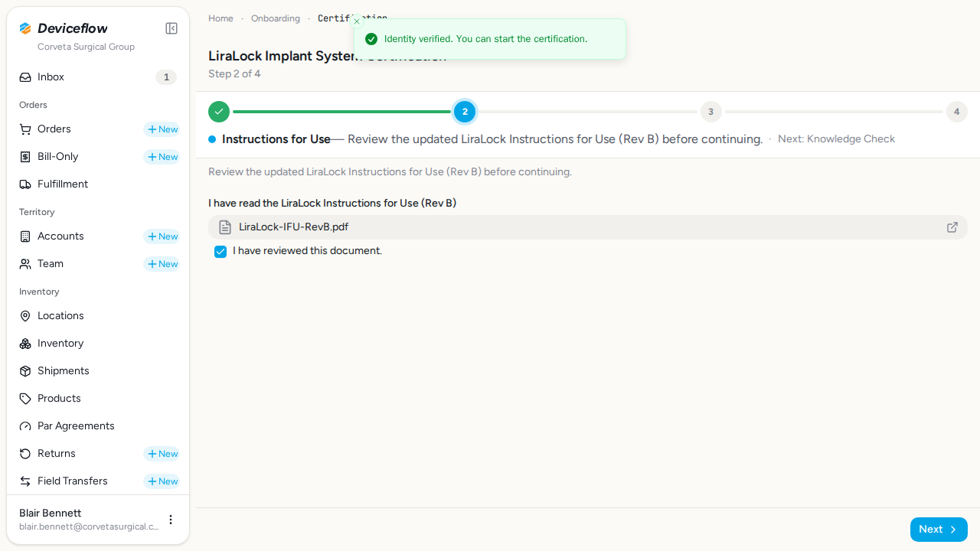Go to Home breadcrumb
The width and height of the screenshot is (980, 551).
click(220, 18)
